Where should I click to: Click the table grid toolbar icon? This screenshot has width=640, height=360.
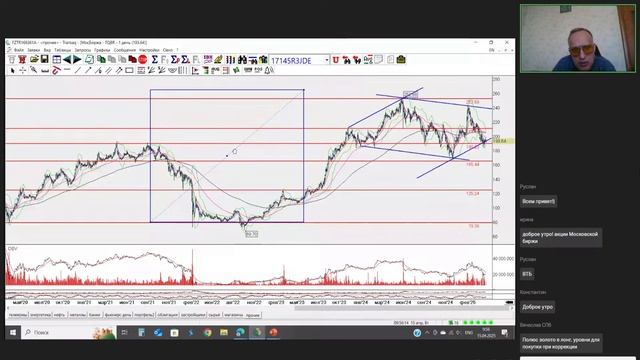click(x=56, y=60)
